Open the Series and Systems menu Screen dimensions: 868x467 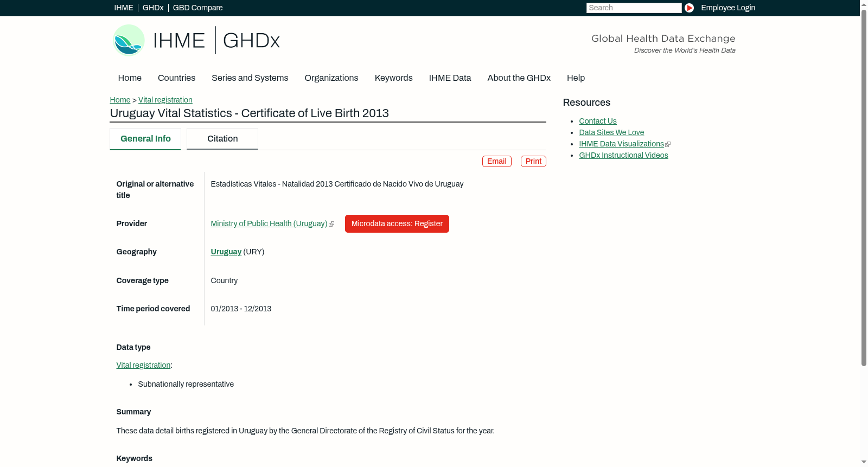(x=250, y=78)
